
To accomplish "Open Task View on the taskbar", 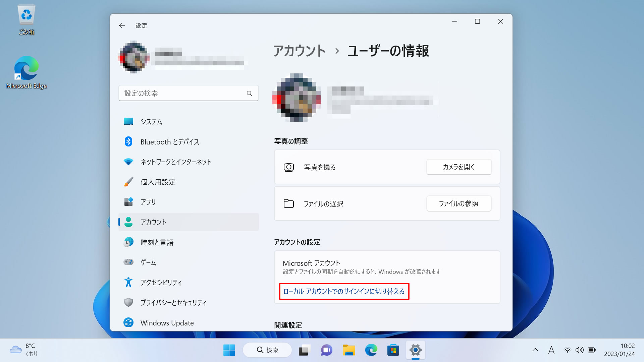I will 304,350.
